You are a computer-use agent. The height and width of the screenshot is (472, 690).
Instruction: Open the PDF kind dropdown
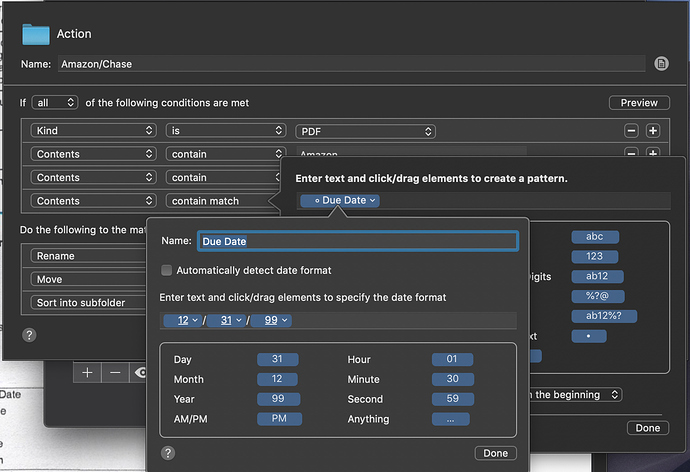point(366,132)
